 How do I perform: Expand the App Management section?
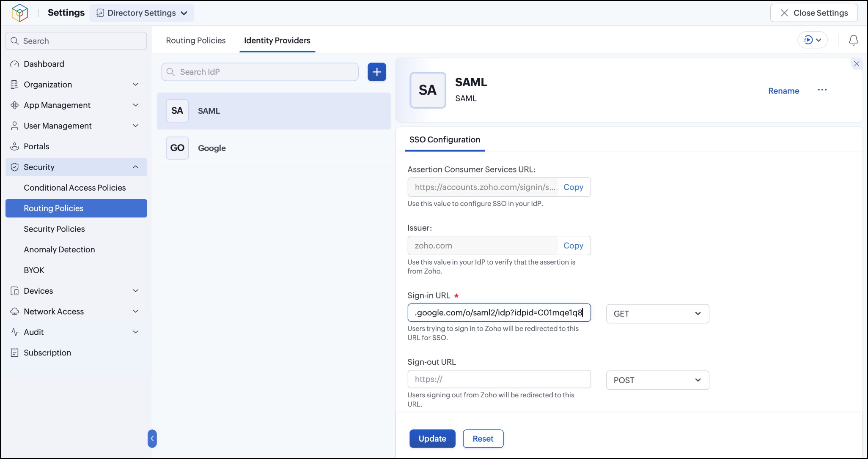[136, 105]
